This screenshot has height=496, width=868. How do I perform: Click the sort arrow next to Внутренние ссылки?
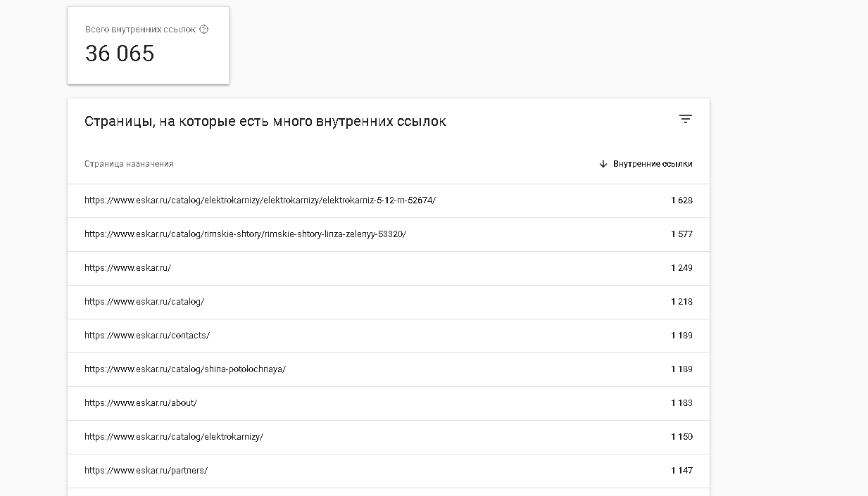tap(603, 164)
